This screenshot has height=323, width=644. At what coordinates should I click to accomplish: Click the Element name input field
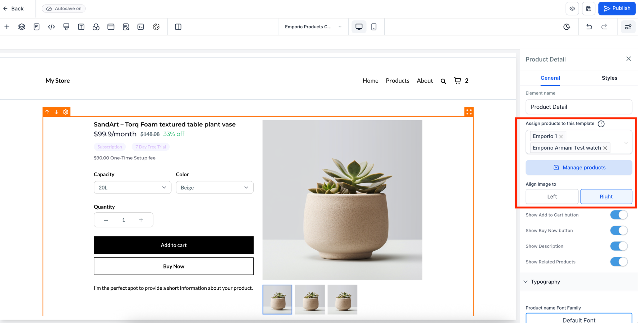[x=579, y=107]
